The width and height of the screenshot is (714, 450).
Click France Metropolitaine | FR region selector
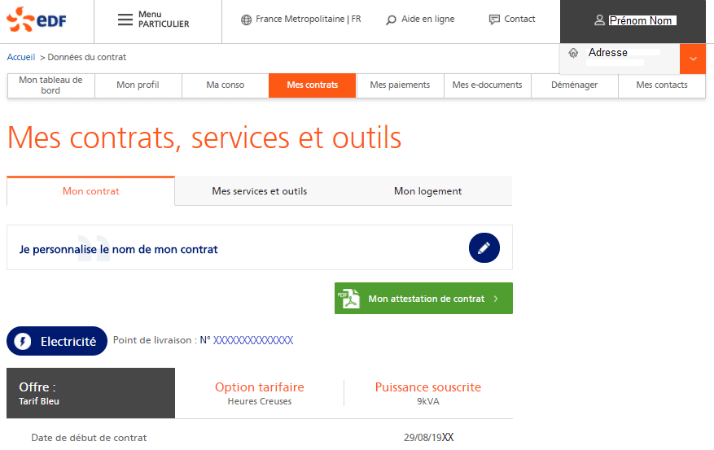pos(308,19)
